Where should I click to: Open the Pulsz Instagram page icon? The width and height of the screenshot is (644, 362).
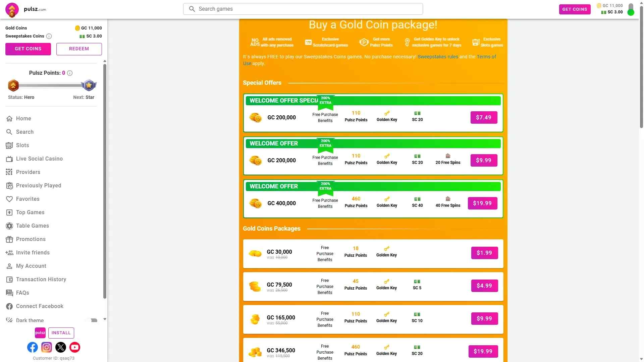coord(47,347)
